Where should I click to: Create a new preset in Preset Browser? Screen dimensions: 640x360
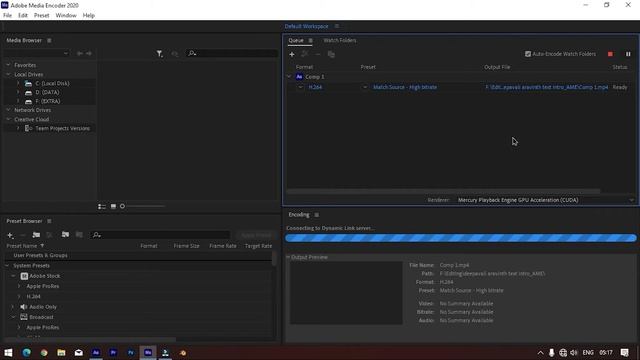pos(10,235)
